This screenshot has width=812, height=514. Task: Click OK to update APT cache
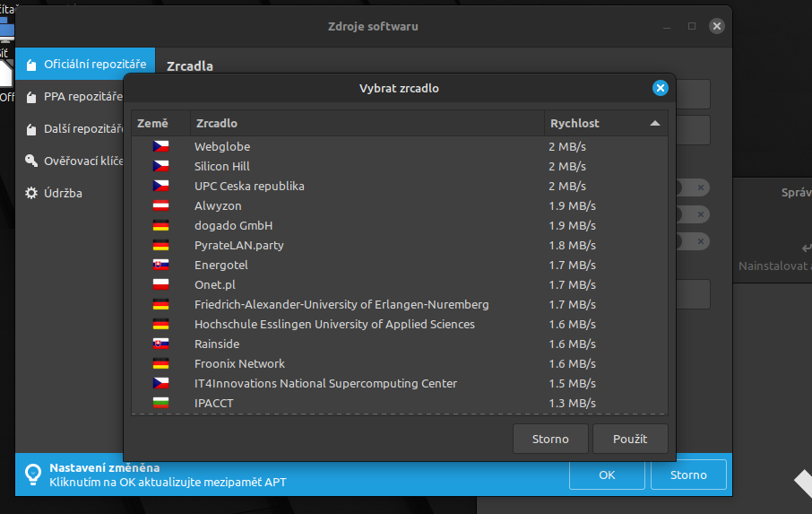click(x=606, y=475)
